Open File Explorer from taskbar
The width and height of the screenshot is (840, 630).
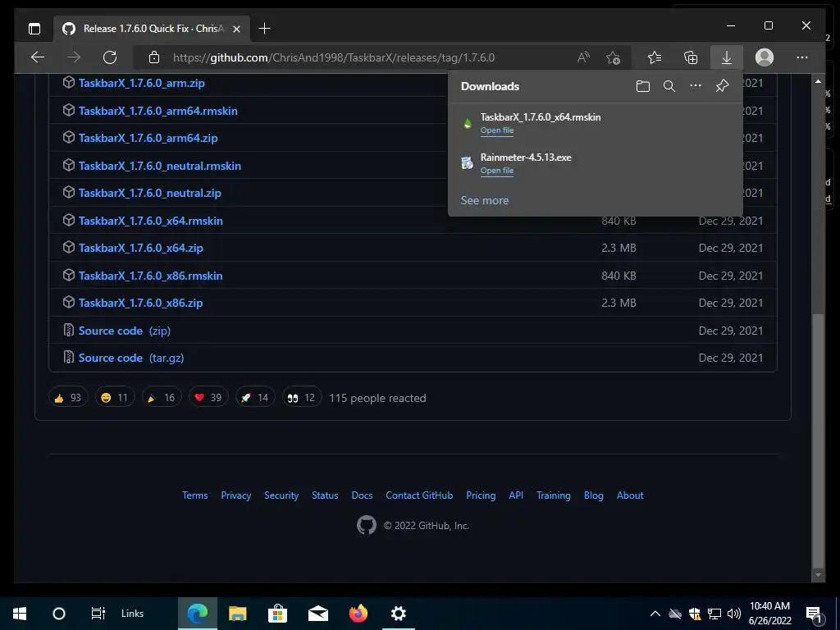tap(237, 614)
